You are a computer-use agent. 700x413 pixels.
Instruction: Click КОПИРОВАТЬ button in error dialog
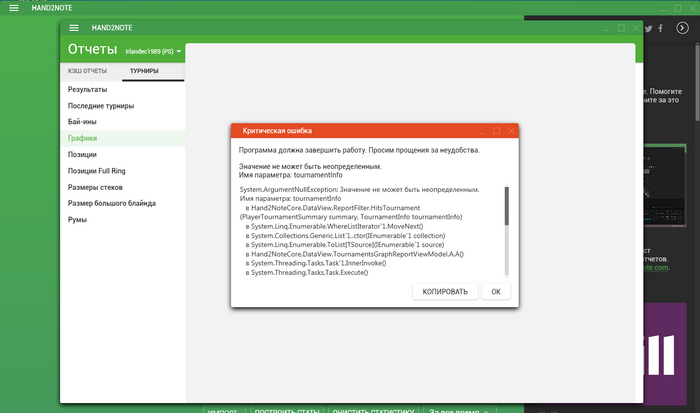(445, 292)
